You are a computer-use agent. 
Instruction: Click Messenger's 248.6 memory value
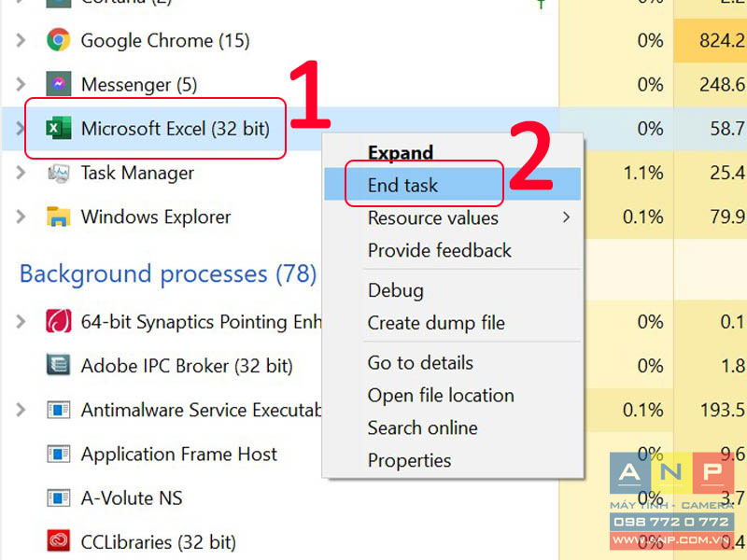click(x=722, y=85)
